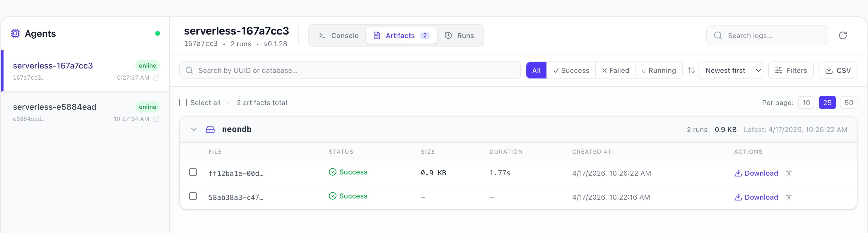This screenshot has width=868, height=233.
Task: Click the online badge for serverless-167a7cc3
Action: 148,66
